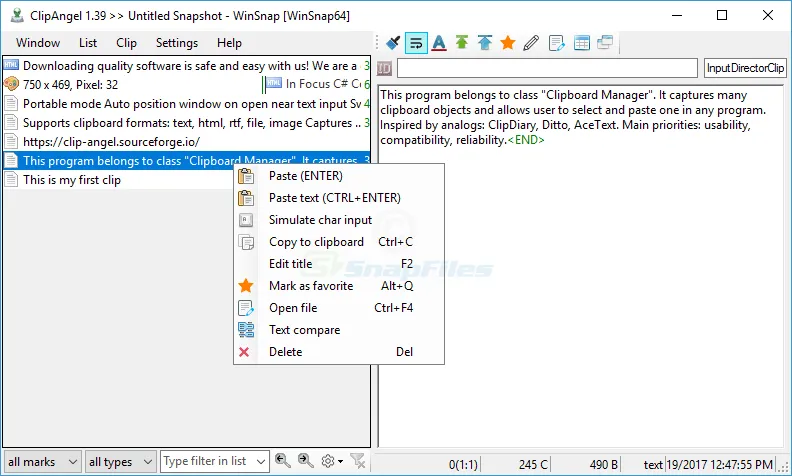Clear the filter with the funnel icon
This screenshot has width=792, height=476.
(358, 461)
